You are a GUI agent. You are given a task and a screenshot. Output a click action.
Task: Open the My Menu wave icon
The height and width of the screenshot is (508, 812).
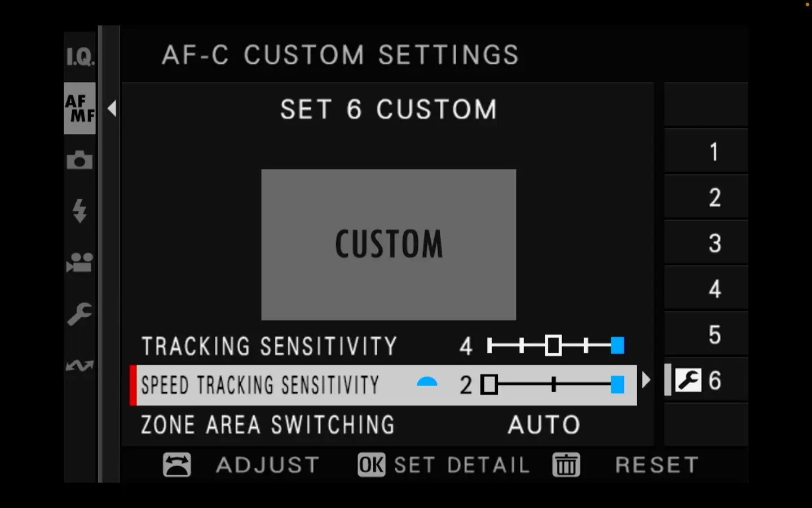click(x=80, y=366)
